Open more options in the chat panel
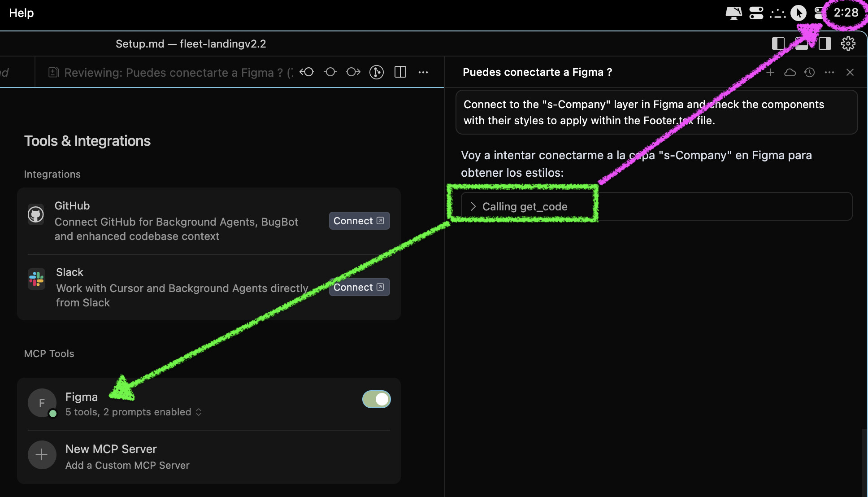The height and width of the screenshot is (497, 868). click(829, 72)
